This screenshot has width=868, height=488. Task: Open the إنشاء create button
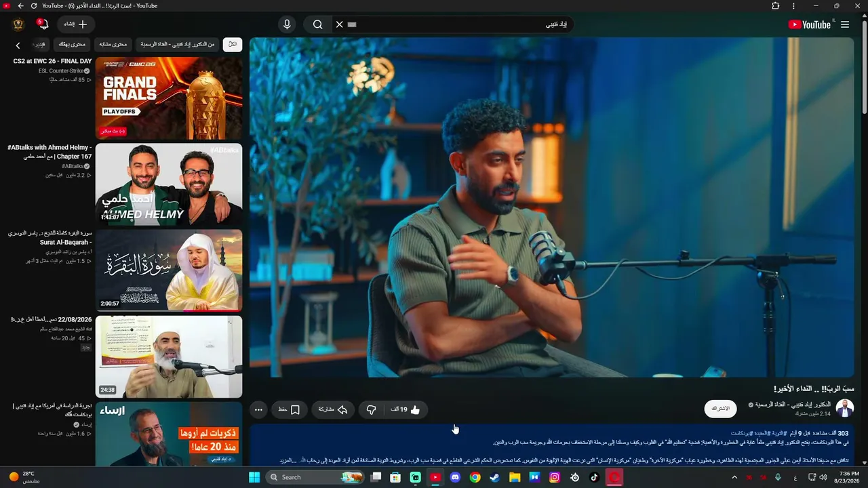coord(76,24)
